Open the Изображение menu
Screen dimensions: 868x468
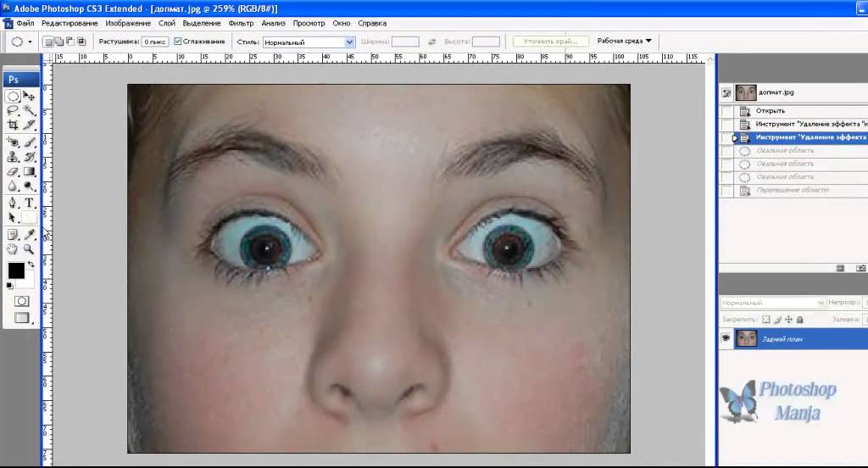pos(128,23)
